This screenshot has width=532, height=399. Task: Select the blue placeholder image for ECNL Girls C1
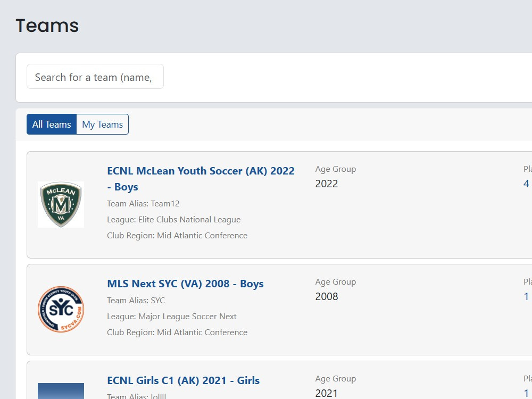coord(61,391)
